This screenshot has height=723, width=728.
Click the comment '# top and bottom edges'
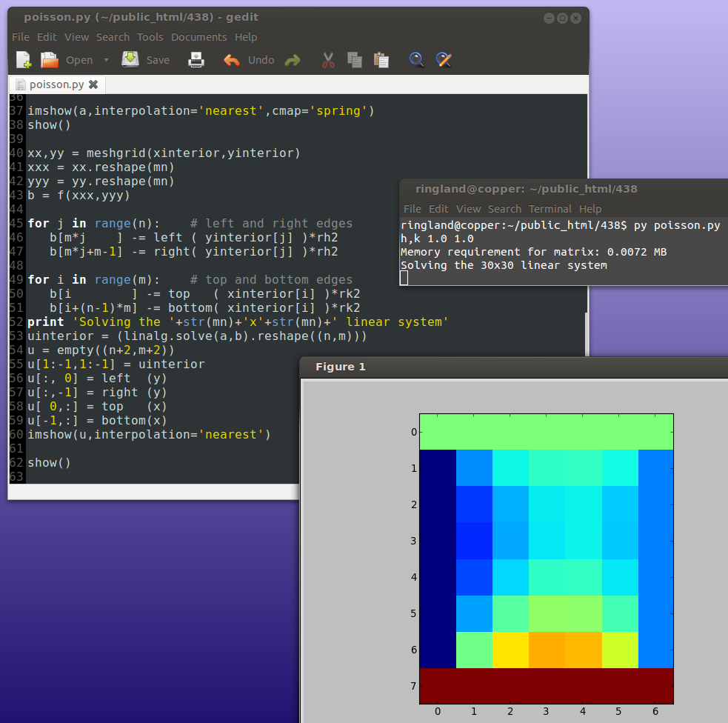point(271,280)
